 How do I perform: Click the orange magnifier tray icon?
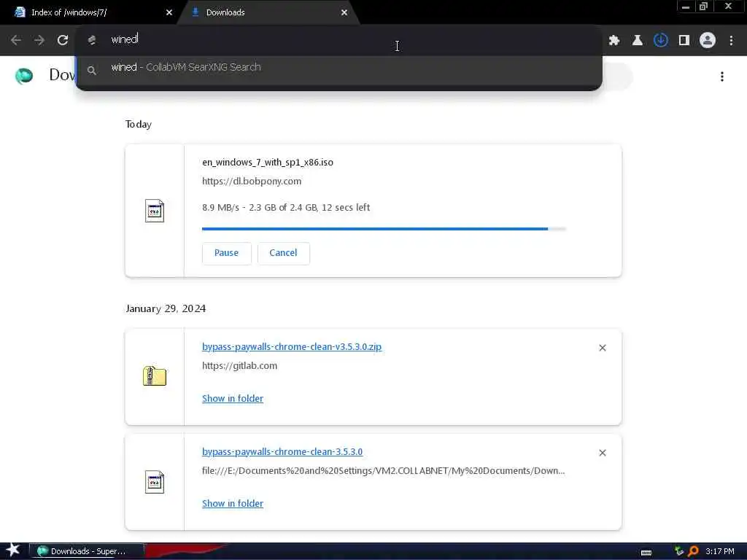click(694, 551)
